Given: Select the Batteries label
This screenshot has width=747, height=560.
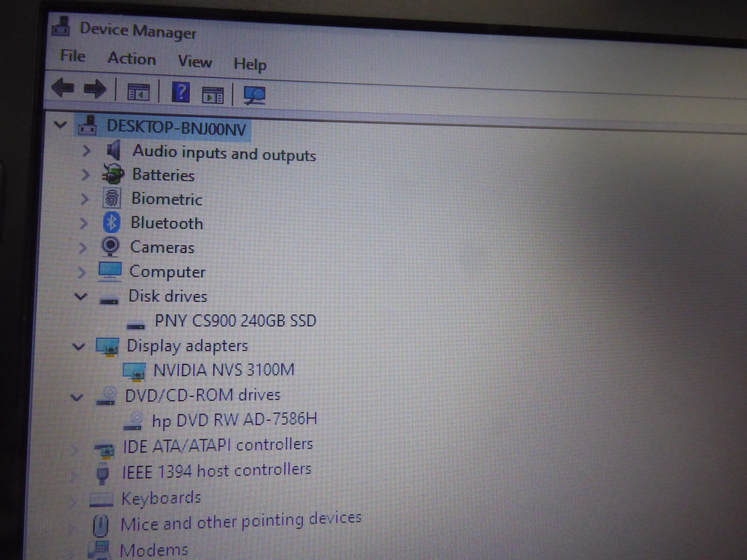Looking at the screenshot, I should pos(163,175).
